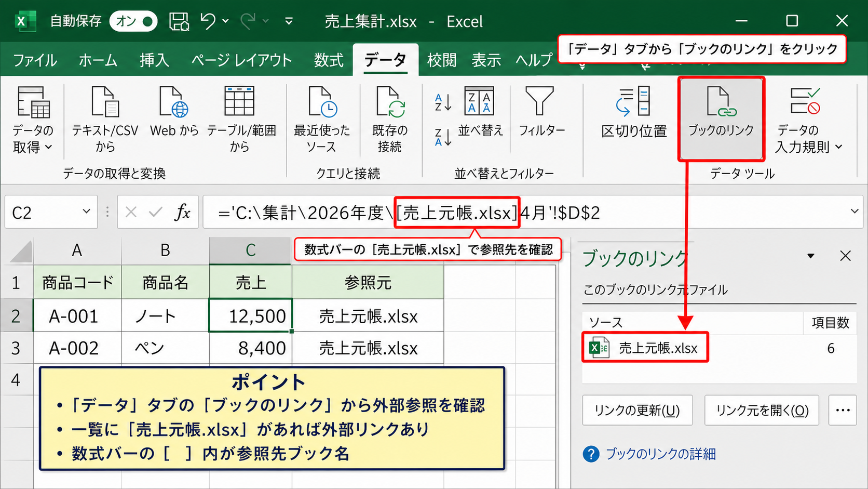Click 区切り位置 (Text to Columns)
The image size is (868, 489).
click(x=634, y=113)
